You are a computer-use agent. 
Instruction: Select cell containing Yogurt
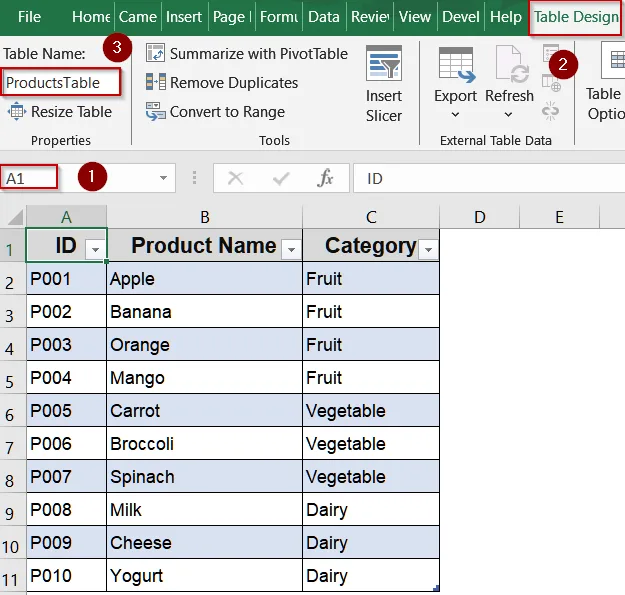click(204, 575)
